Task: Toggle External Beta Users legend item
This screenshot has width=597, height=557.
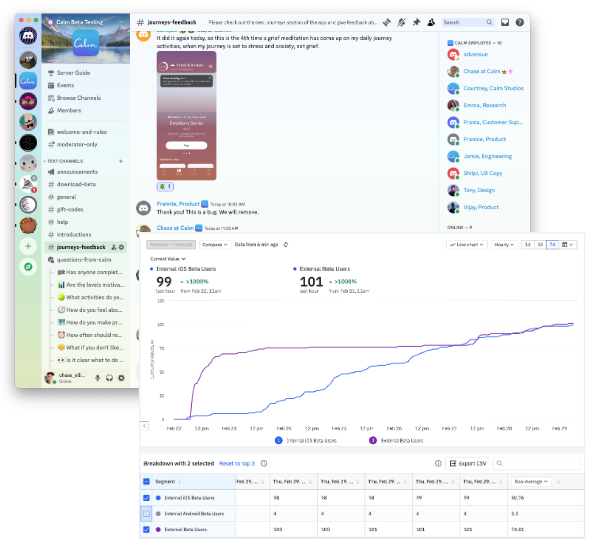Action: [396, 440]
